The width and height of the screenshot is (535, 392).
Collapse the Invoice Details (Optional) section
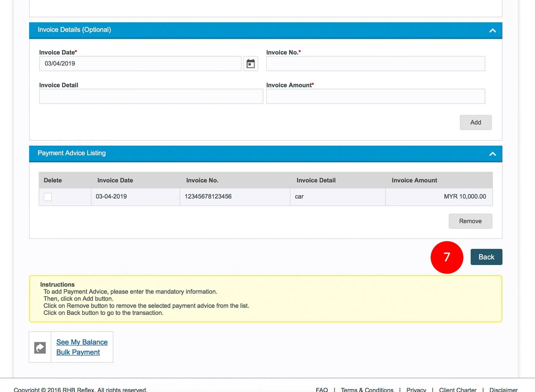tap(492, 30)
